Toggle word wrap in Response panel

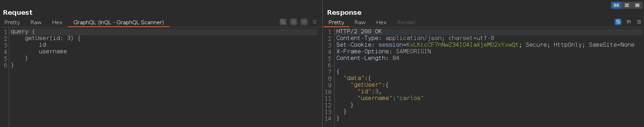click(x=618, y=22)
